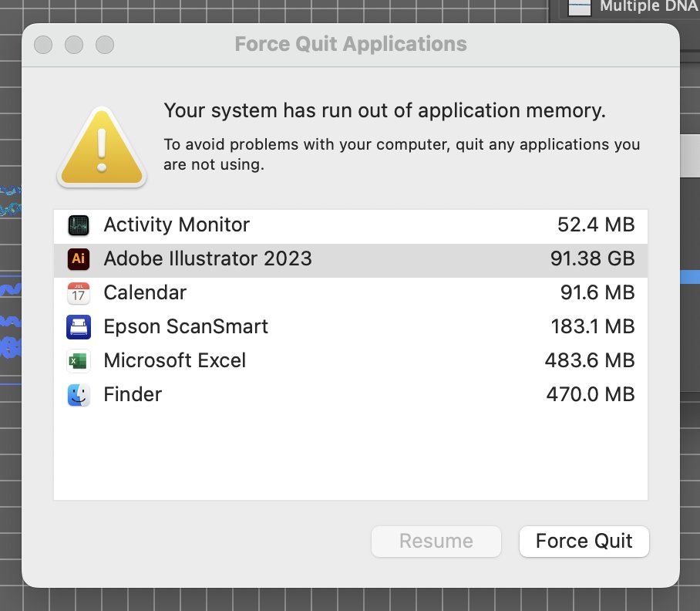Select the Calendar entry in the list
The width and height of the screenshot is (700, 611).
[x=351, y=293]
